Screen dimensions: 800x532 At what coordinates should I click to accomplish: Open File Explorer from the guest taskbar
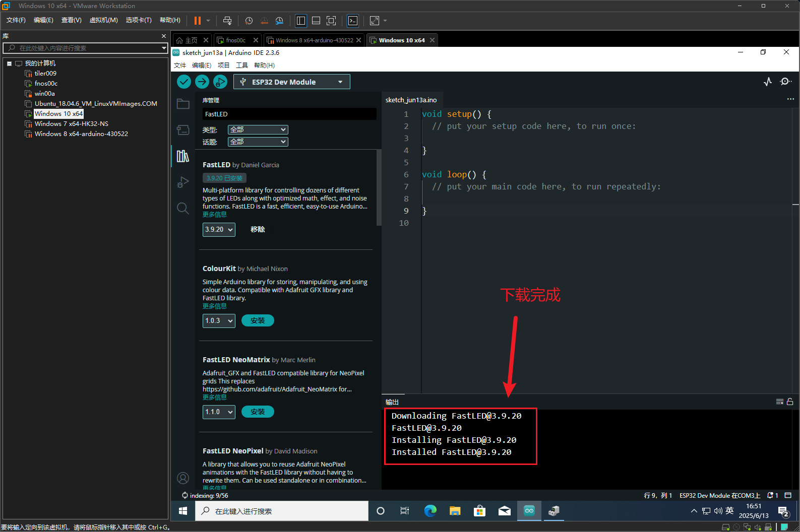(x=455, y=511)
